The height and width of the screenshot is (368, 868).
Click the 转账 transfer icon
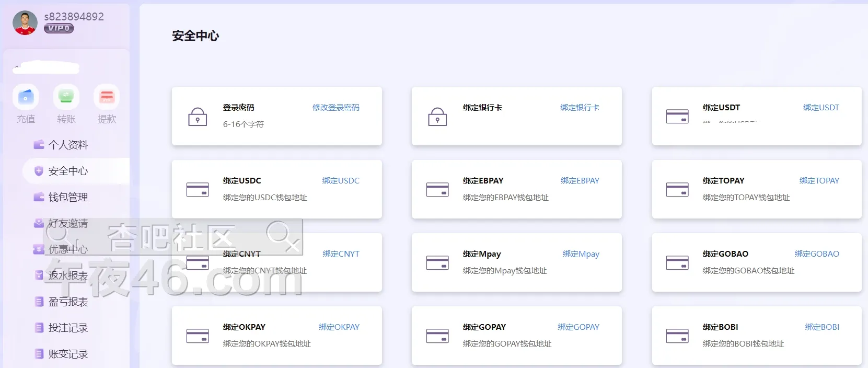pyautogui.click(x=66, y=97)
